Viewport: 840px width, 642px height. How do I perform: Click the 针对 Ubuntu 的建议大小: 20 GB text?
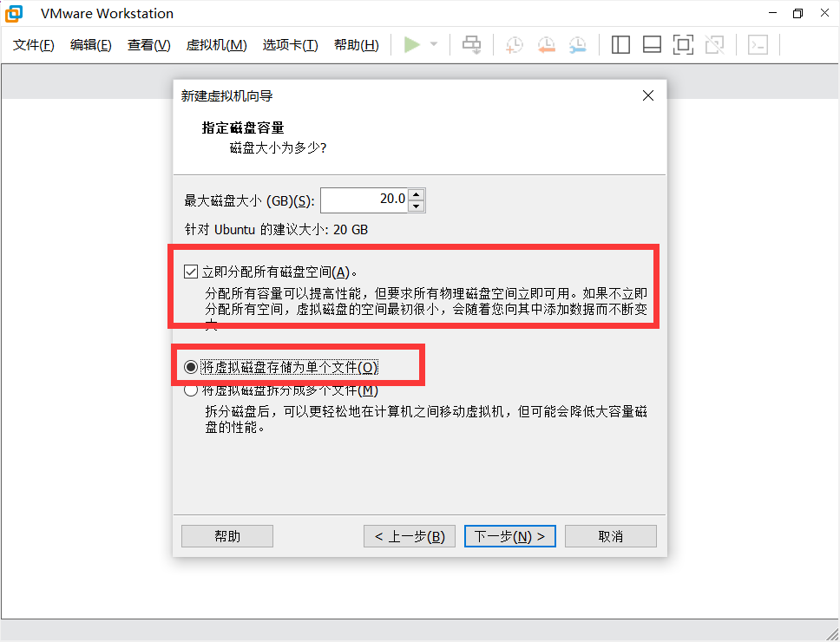(276, 230)
